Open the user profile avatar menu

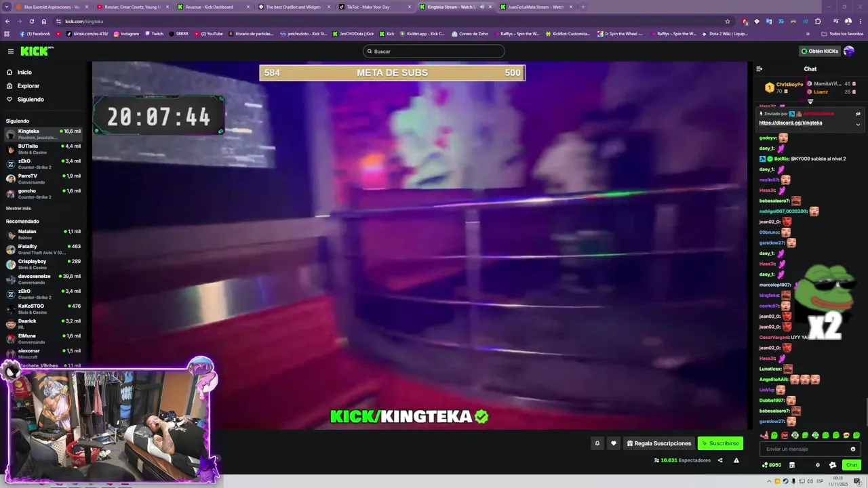click(x=849, y=51)
